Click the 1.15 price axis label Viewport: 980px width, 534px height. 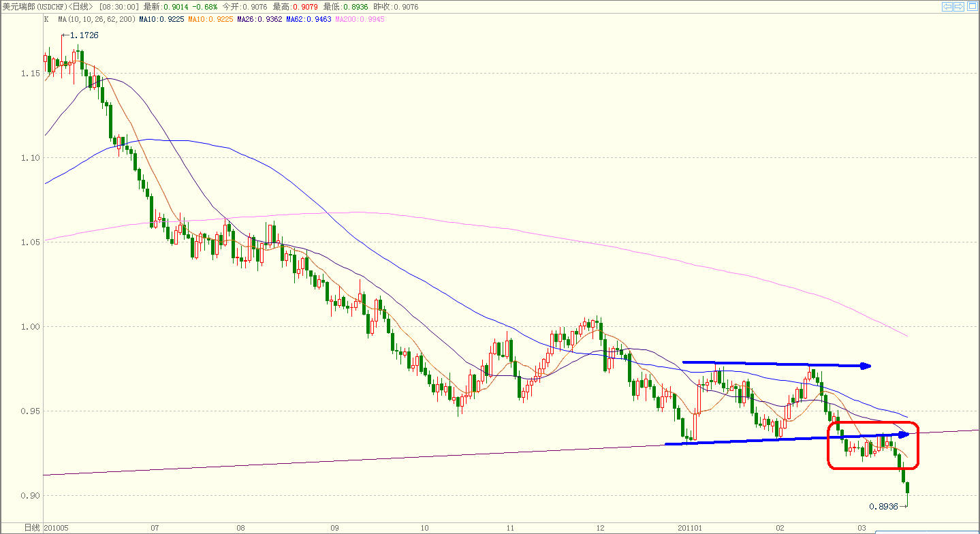coord(30,73)
